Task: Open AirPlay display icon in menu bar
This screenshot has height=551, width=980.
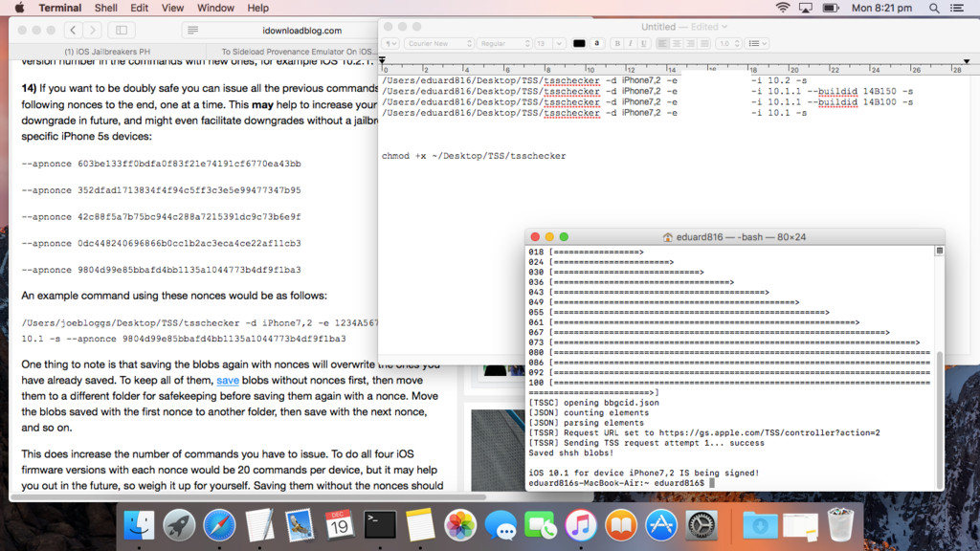Action: click(806, 8)
